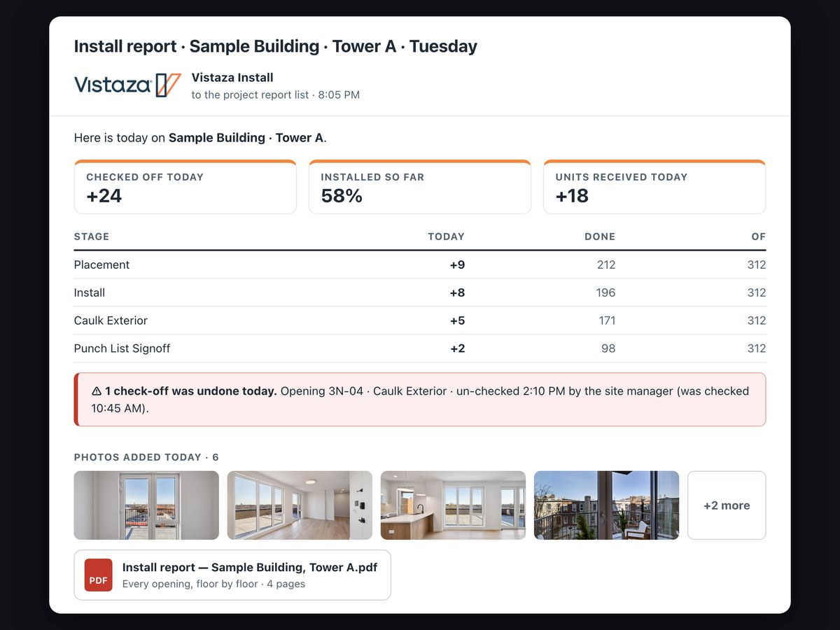
Task: Click the "PHOTOS ADDED TODAY · 6" heading
Action: 146,457
